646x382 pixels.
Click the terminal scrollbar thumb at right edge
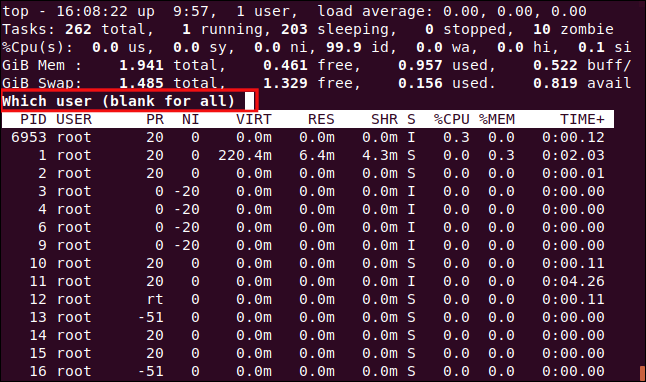642,373
